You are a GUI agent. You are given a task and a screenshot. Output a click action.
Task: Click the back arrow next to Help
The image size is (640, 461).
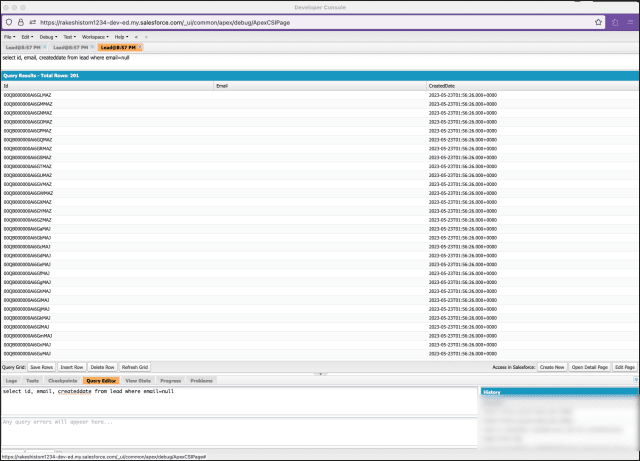[136, 36]
